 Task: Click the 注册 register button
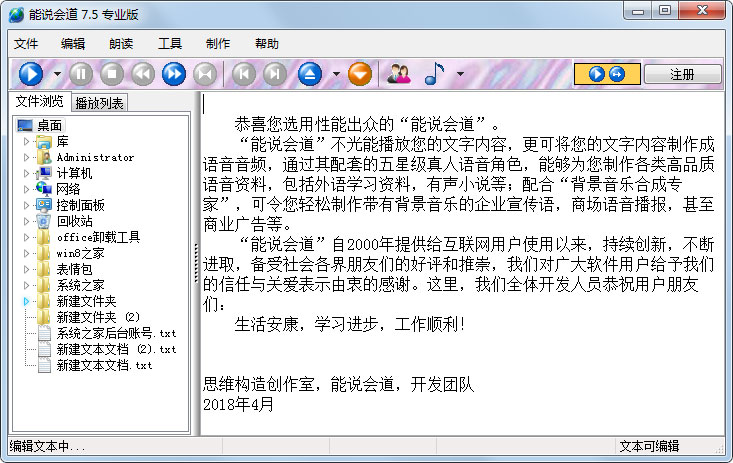682,74
